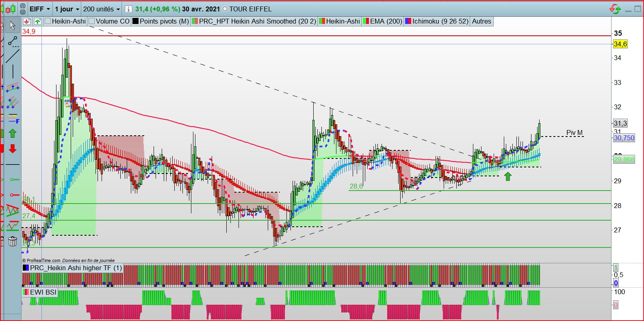Click the green 1 label on PRC panel axis
Image resolution: width=644 pixels, height=321 pixels.
tap(616, 268)
